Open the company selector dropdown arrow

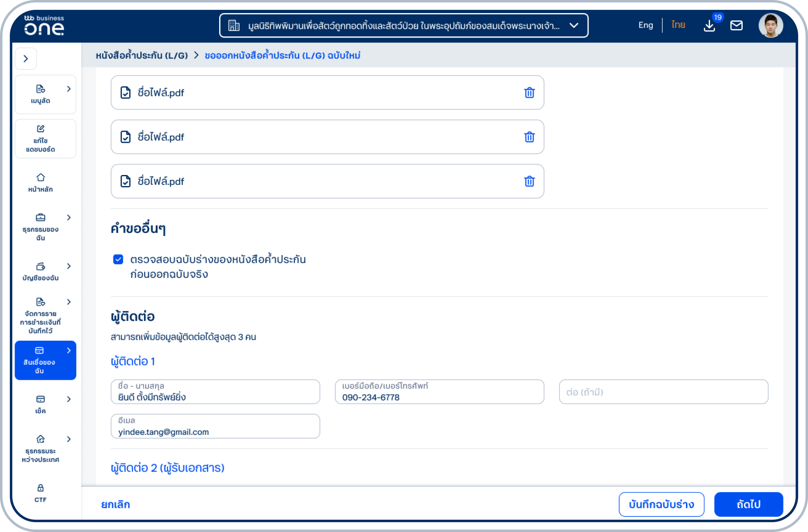click(574, 25)
